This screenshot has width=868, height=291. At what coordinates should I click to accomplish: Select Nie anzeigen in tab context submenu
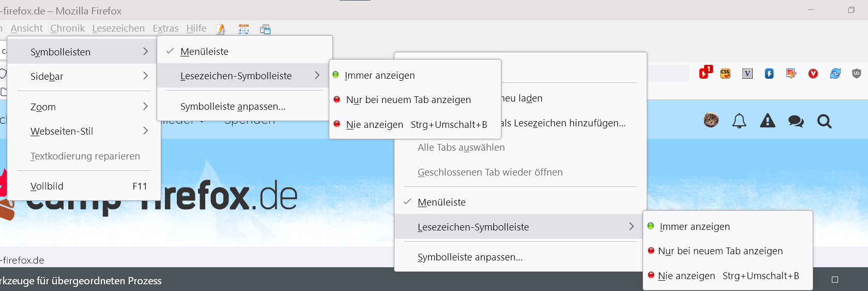point(728,275)
